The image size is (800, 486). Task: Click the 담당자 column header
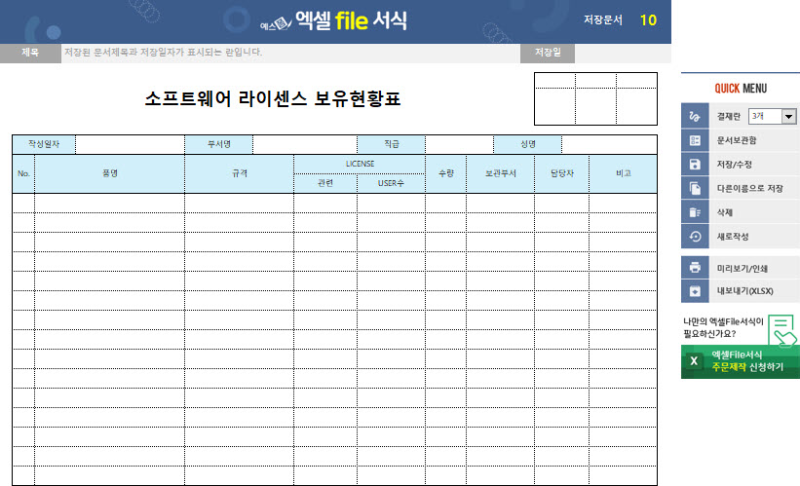click(562, 173)
